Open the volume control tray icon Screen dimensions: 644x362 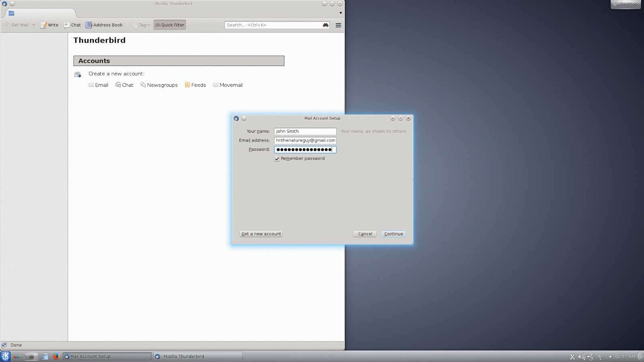point(582,357)
